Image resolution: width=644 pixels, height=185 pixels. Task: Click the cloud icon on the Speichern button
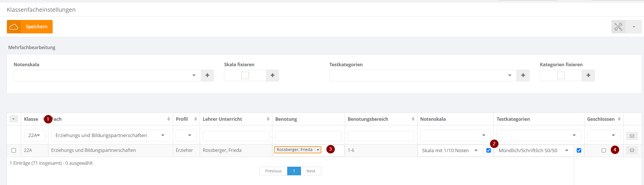click(14, 27)
